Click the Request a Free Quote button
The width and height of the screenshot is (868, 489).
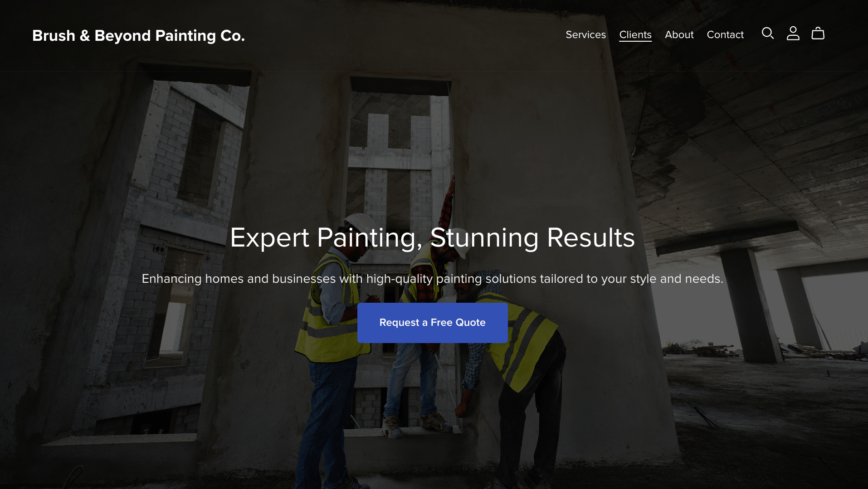[432, 323]
